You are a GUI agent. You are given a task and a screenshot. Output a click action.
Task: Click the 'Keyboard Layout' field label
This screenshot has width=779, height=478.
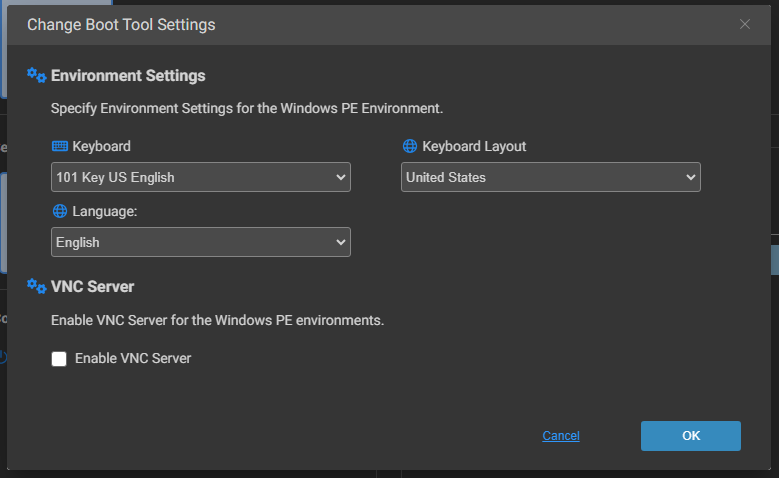click(x=474, y=146)
